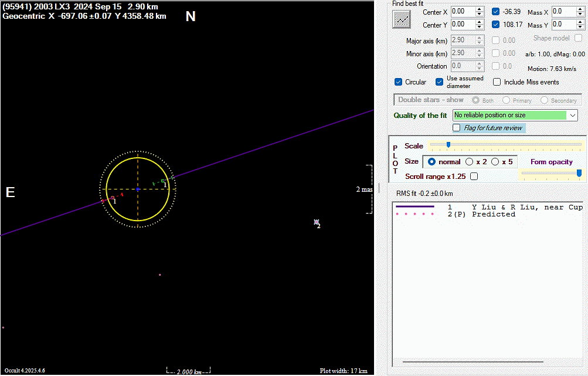
Task: Click the '2.000 km' scale bar label
Action: pyautogui.click(x=189, y=372)
